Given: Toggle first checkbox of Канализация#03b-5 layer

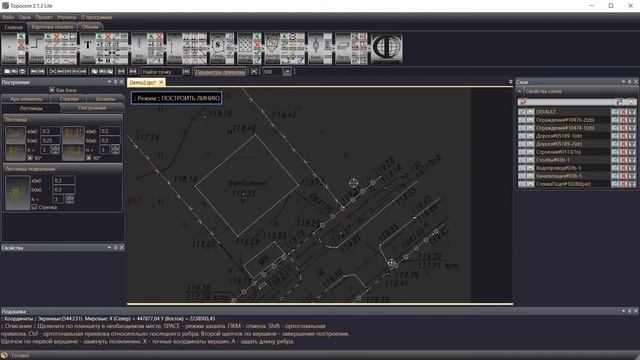Looking at the screenshot, I should tap(522, 176).
